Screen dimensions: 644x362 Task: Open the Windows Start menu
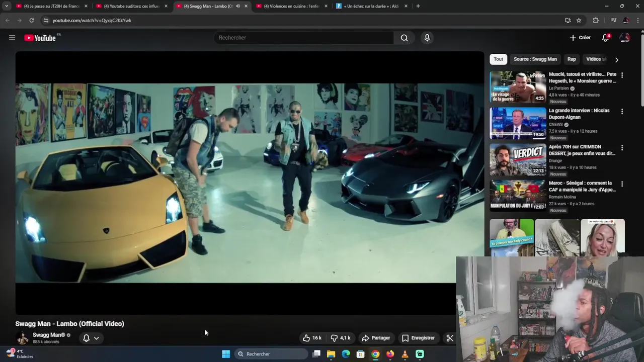(226, 354)
